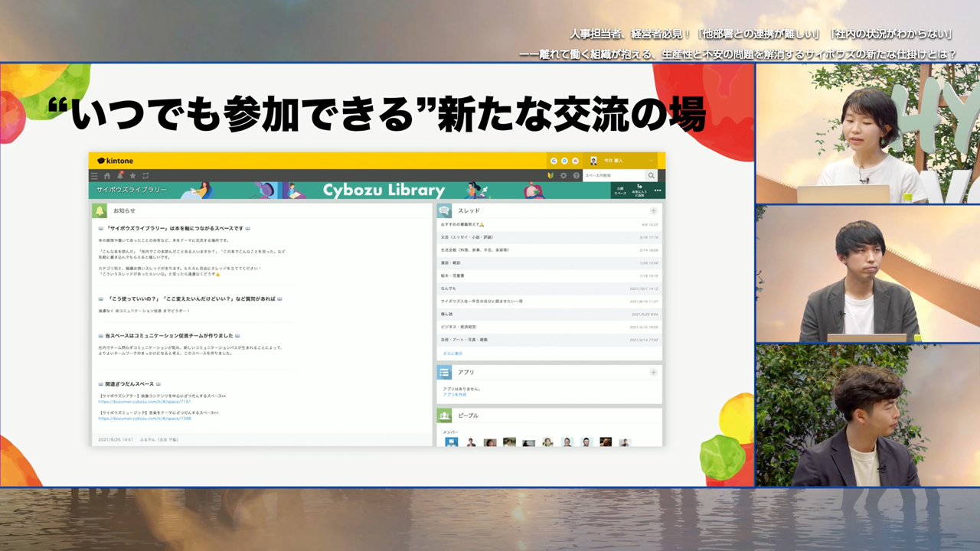Click the アプリ list panel icon
This screenshot has height=551, width=980.
pos(444,372)
